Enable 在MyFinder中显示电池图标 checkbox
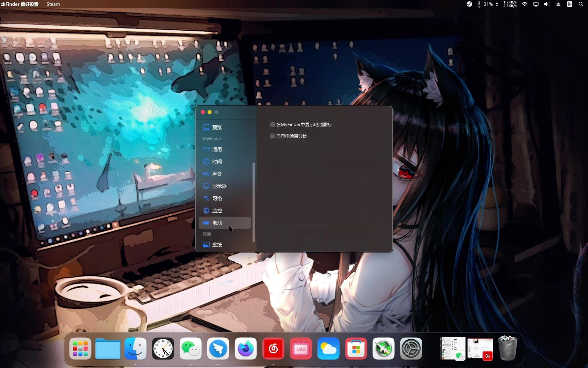Viewport: 588px width, 368px height. 272,124
